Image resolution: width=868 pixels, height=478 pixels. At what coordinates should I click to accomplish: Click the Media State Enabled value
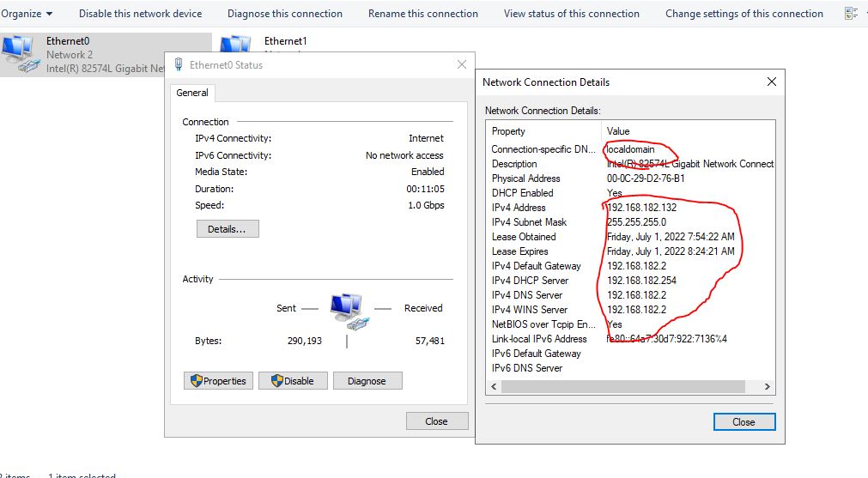pyautogui.click(x=428, y=172)
